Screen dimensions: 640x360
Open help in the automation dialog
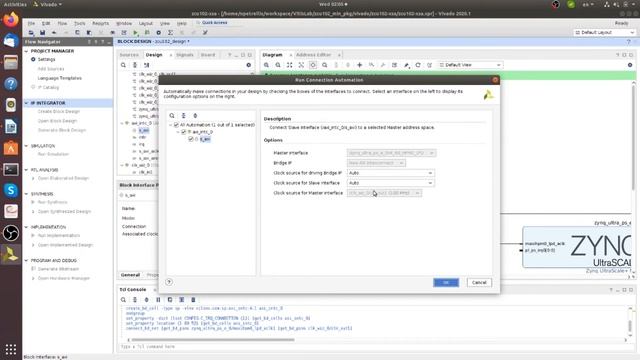(x=169, y=282)
